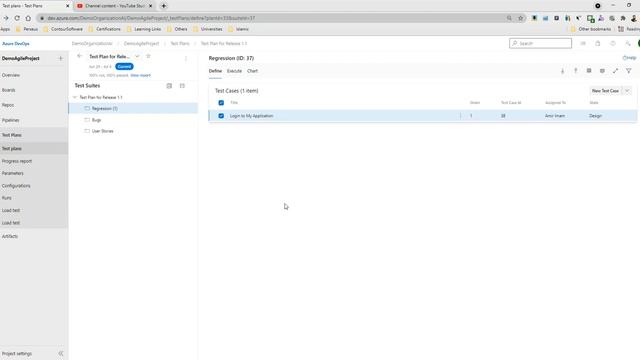Open the filter funnel in test cases toolbar
Viewport: 640px width, 360px height.
click(x=629, y=71)
